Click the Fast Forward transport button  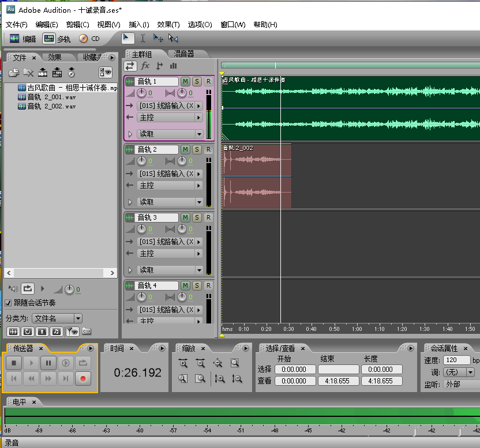(48, 379)
